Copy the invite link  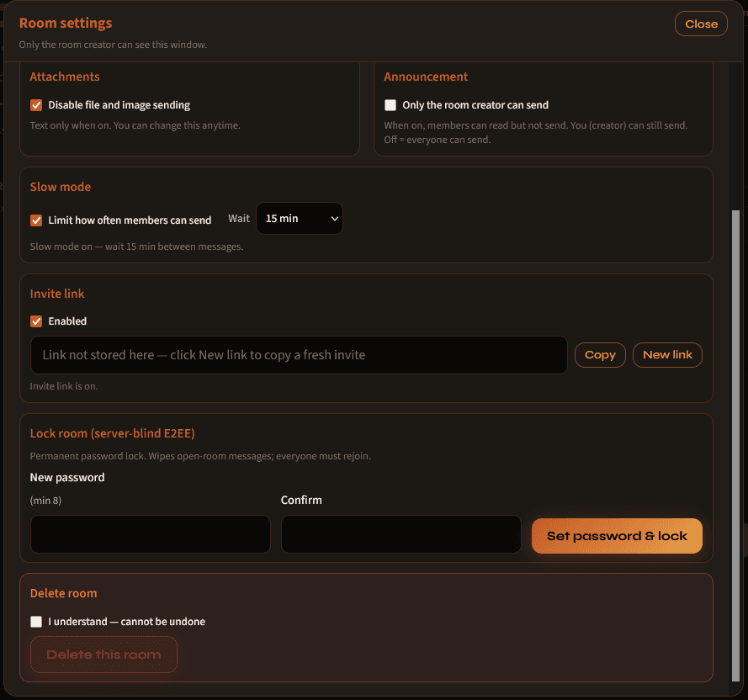(600, 355)
